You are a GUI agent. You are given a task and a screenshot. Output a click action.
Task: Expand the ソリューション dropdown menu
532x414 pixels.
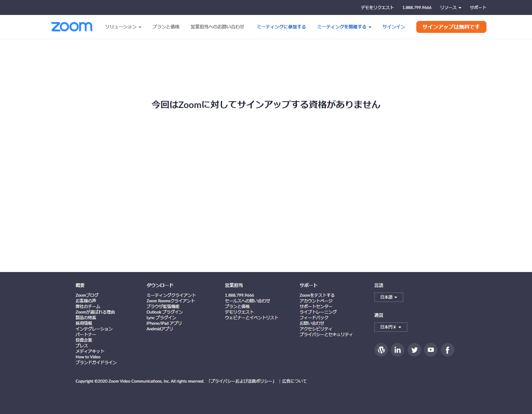point(123,27)
